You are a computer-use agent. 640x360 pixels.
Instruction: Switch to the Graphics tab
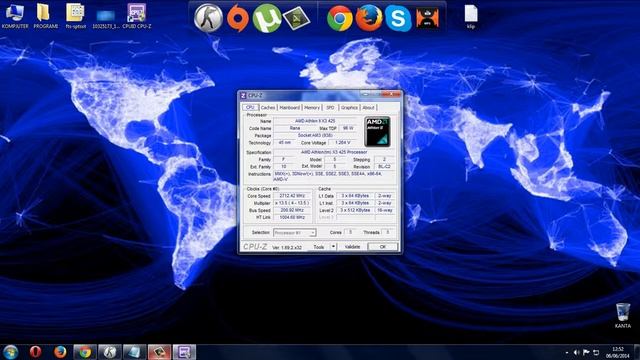pyautogui.click(x=349, y=107)
